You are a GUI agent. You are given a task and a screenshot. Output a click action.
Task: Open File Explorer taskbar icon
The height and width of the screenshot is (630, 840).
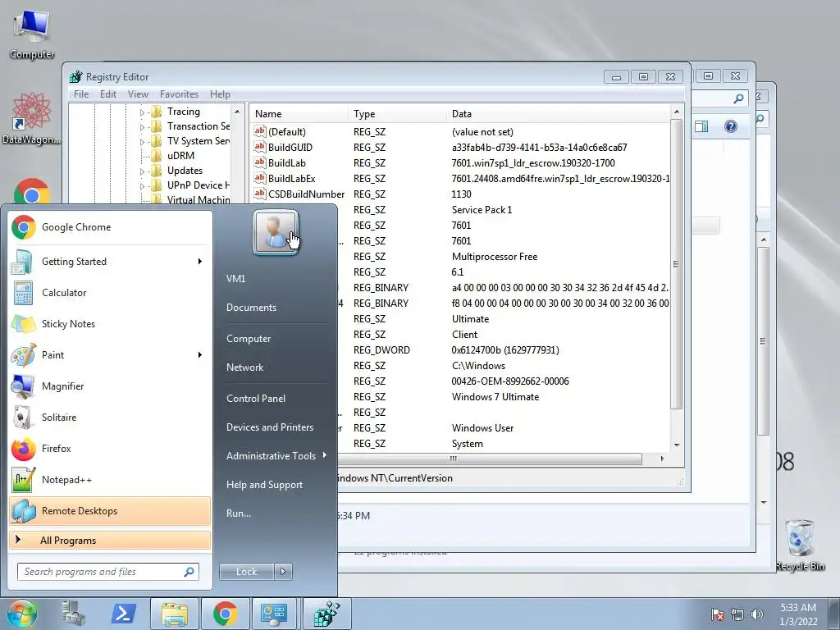point(175,614)
